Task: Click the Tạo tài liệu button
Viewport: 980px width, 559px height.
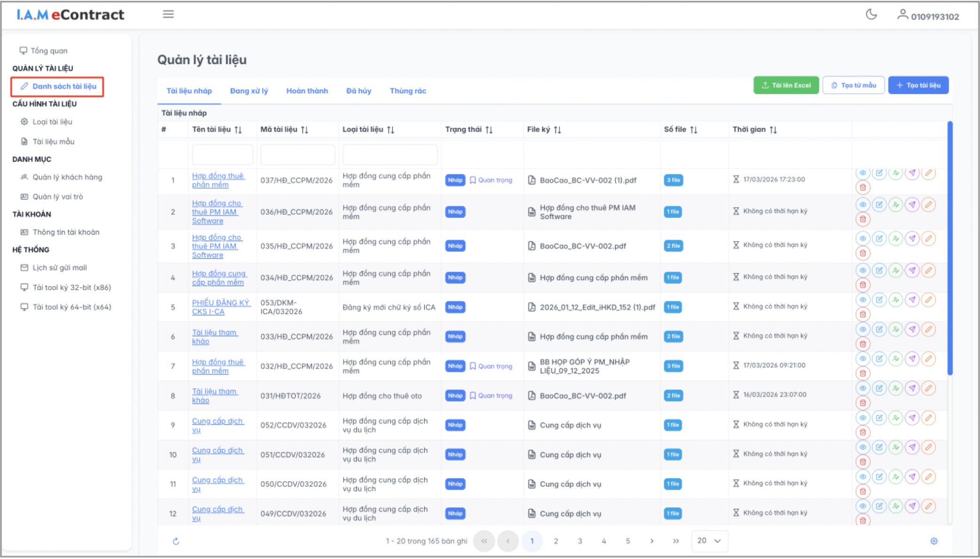Action: tap(918, 85)
